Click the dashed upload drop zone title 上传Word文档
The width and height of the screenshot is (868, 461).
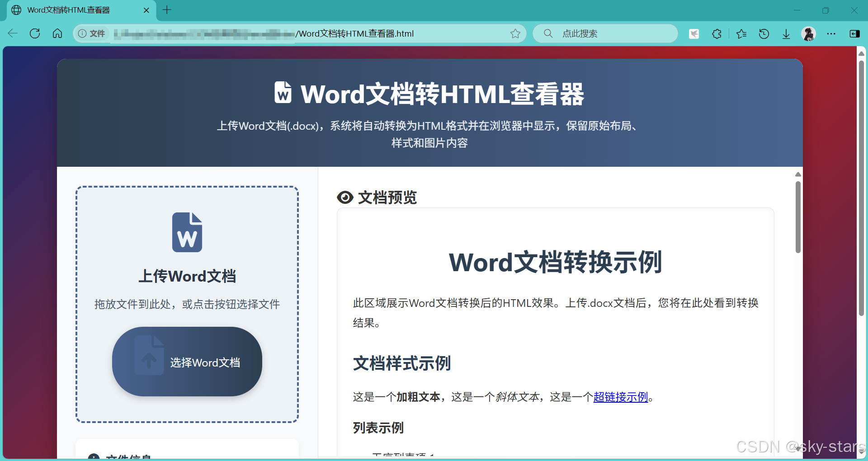pos(187,276)
